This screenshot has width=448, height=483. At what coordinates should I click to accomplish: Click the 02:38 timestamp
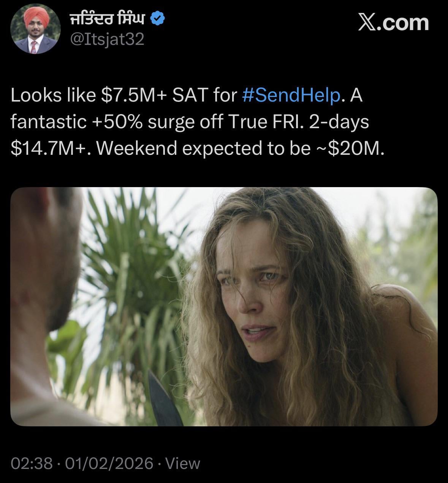pyautogui.click(x=32, y=463)
